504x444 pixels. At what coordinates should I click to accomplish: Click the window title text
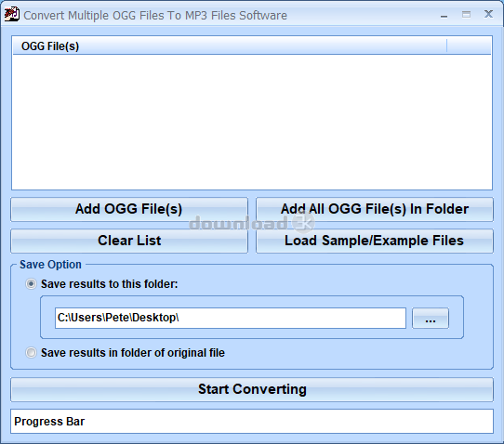click(155, 16)
